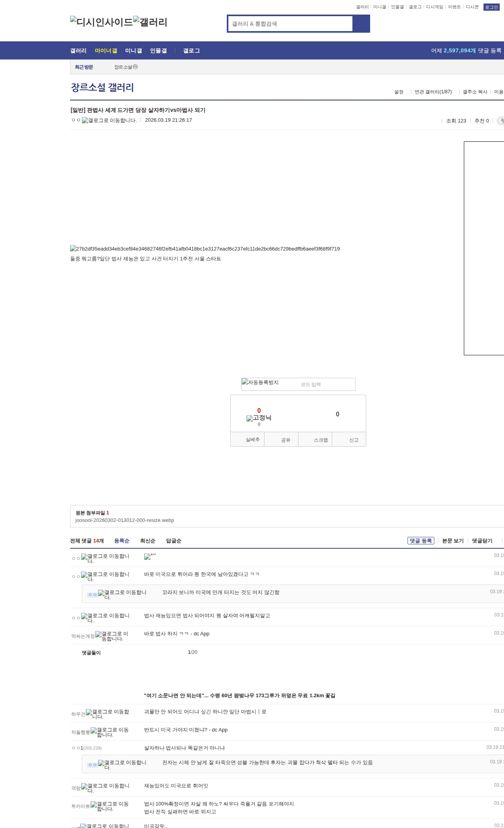Click the 디시인사이드 logo image
The image size is (504, 828).
click(101, 22)
